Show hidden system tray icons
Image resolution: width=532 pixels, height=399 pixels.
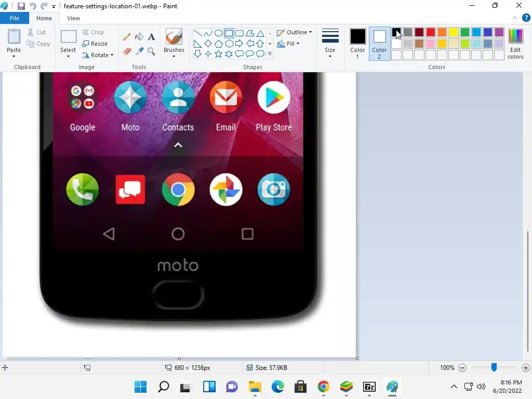tap(454, 387)
